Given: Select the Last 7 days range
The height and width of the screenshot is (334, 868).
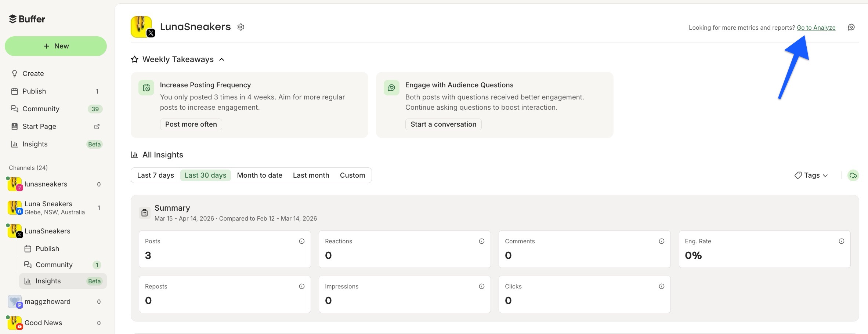Looking at the screenshot, I should click(x=155, y=175).
